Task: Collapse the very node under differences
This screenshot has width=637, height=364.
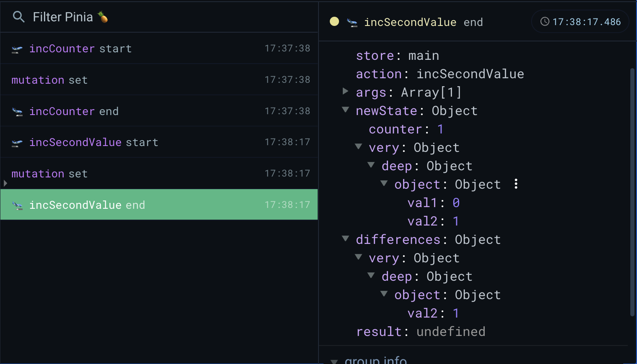Action: click(x=358, y=257)
